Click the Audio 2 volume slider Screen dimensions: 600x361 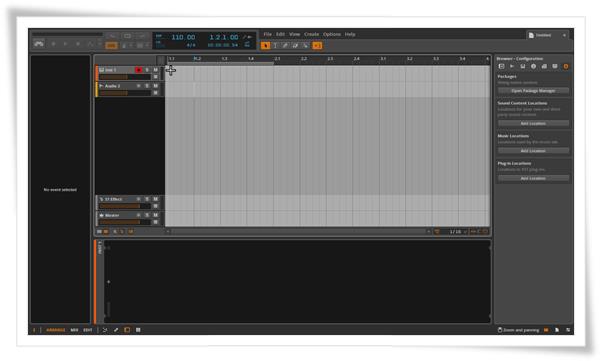click(x=125, y=93)
